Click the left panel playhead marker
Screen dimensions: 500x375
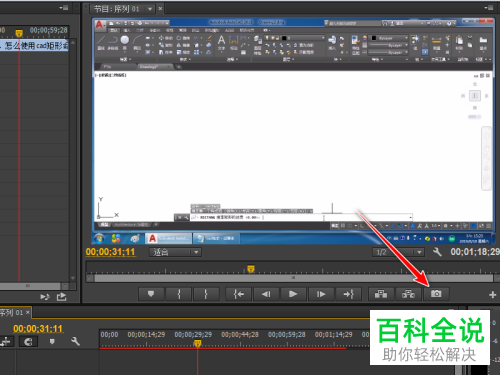click(x=19, y=33)
